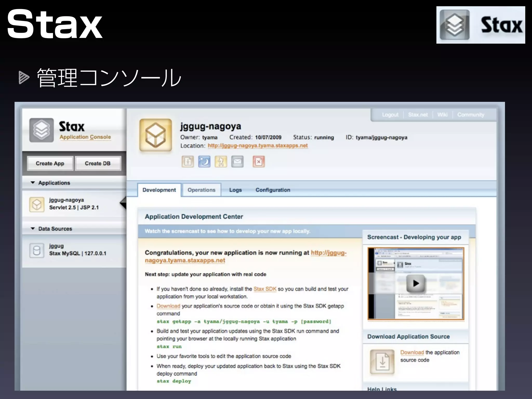Screen dimensions: 532x399
Task: Collapse the Applications section
Action: (x=33, y=183)
